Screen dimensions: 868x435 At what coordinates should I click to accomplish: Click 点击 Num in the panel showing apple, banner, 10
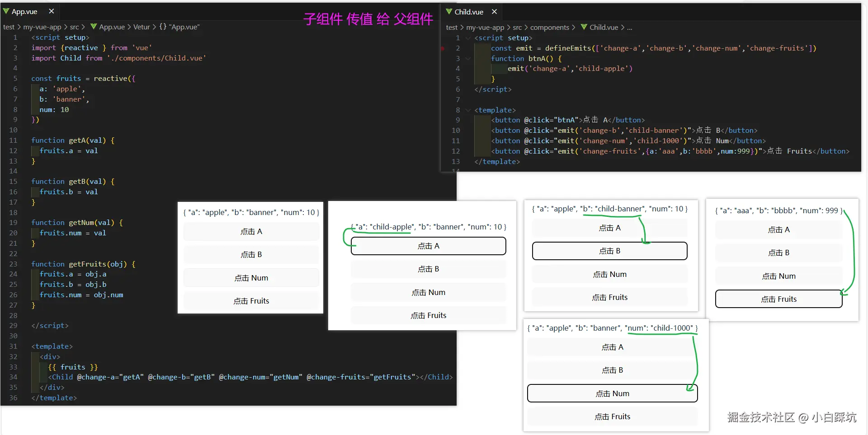pos(251,278)
